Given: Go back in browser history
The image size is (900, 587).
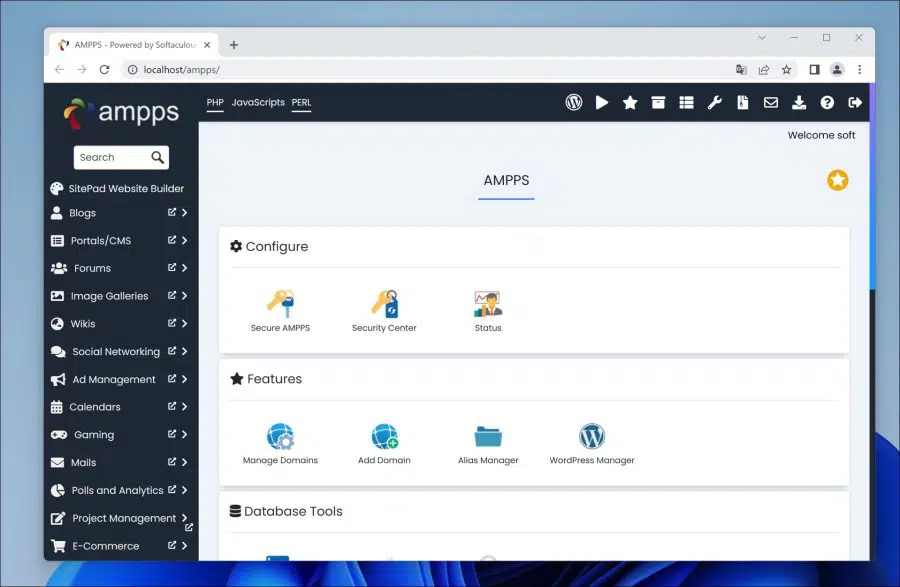Looking at the screenshot, I should (59, 69).
